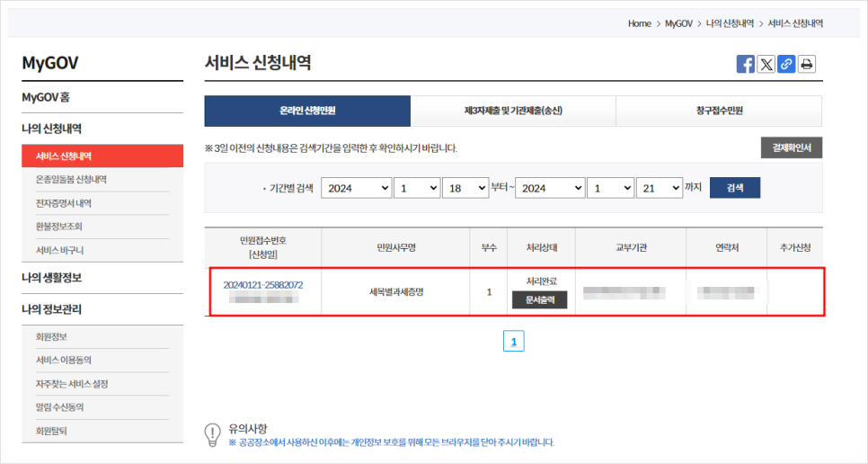
Task: Copy page link icon
Action: pos(786,64)
